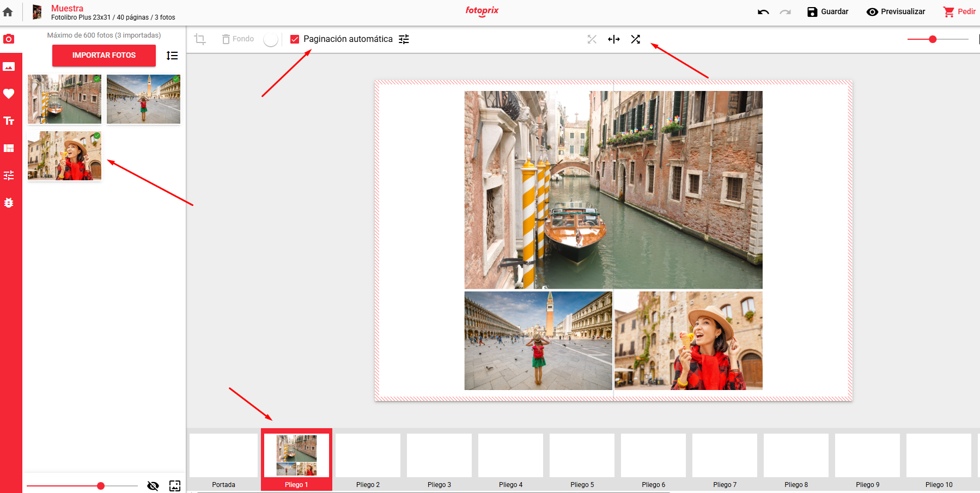The height and width of the screenshot is (493, 980).
Task: Select the Pliego 9 spread
Action: tap(868, 460)
